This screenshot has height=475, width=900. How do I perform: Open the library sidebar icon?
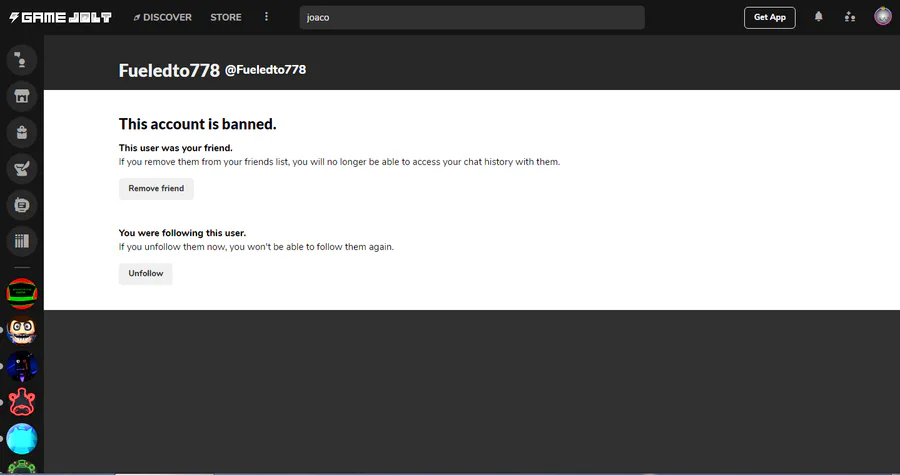tap(22, 241)
